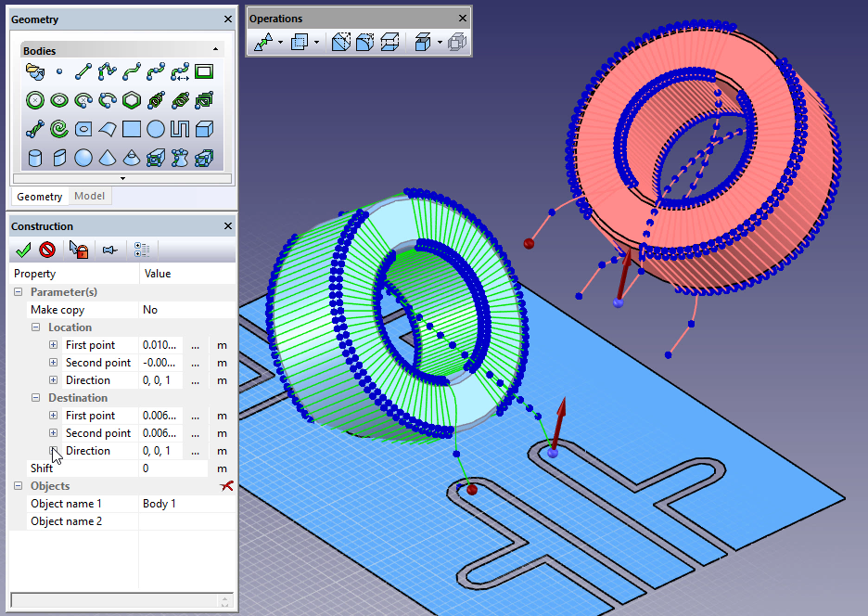Toggle the pin icon in Construction toolbar
The width and height of the screenshot is (868, 616).
pyautogui.click(x=110, y=250)
